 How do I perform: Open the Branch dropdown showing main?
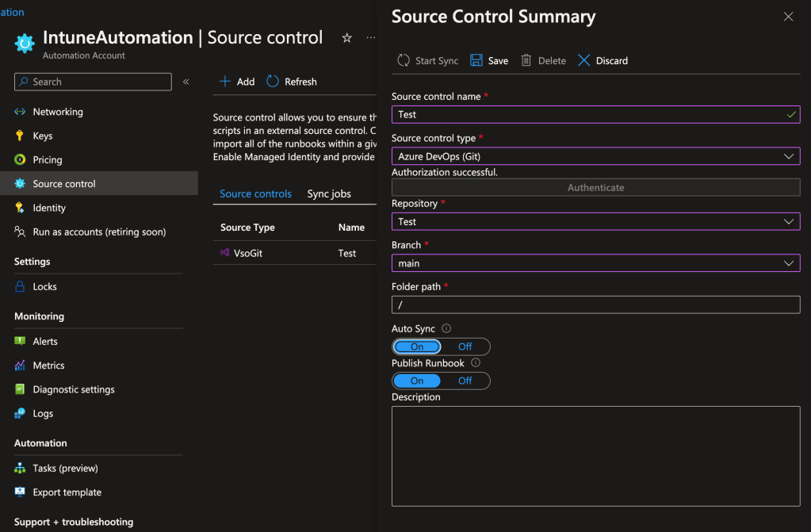[595, 263]
